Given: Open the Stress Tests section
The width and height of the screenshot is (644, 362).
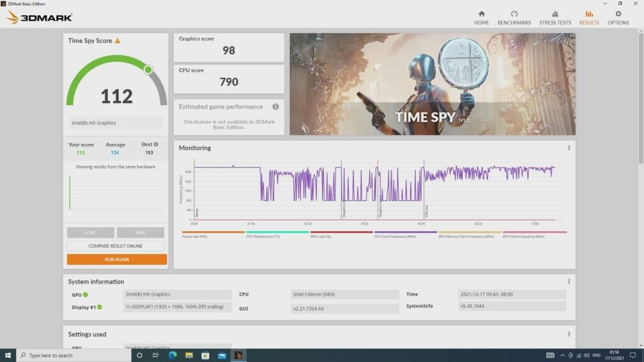Looking at the screenshot, I should [x=555, y=18].
